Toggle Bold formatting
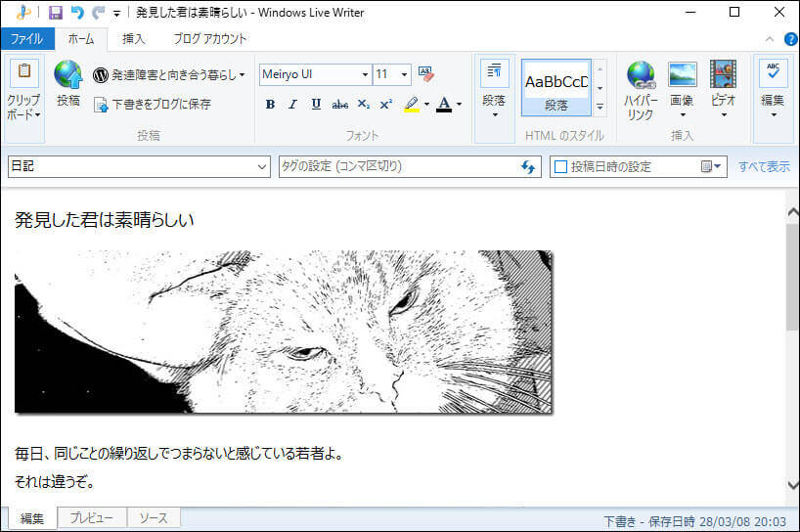This screenshot has width=800, height=532. [x=270, y=105]
